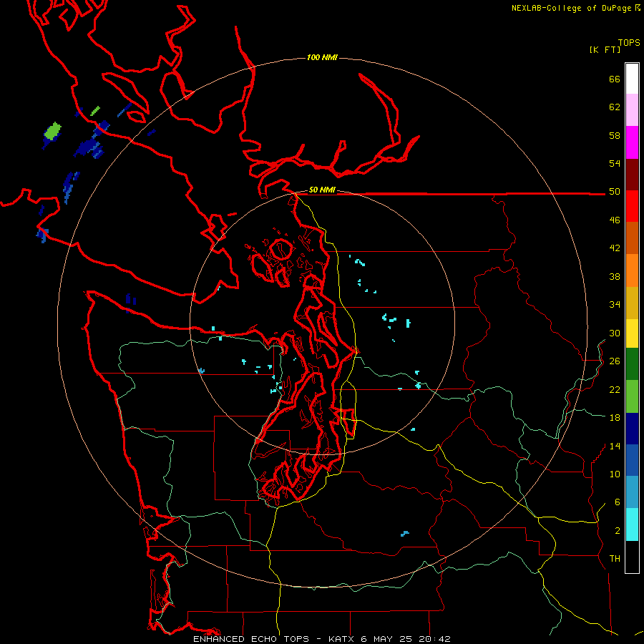Click the "62" legend value
Screen dimensions: 644x644
tap(615, 107)
